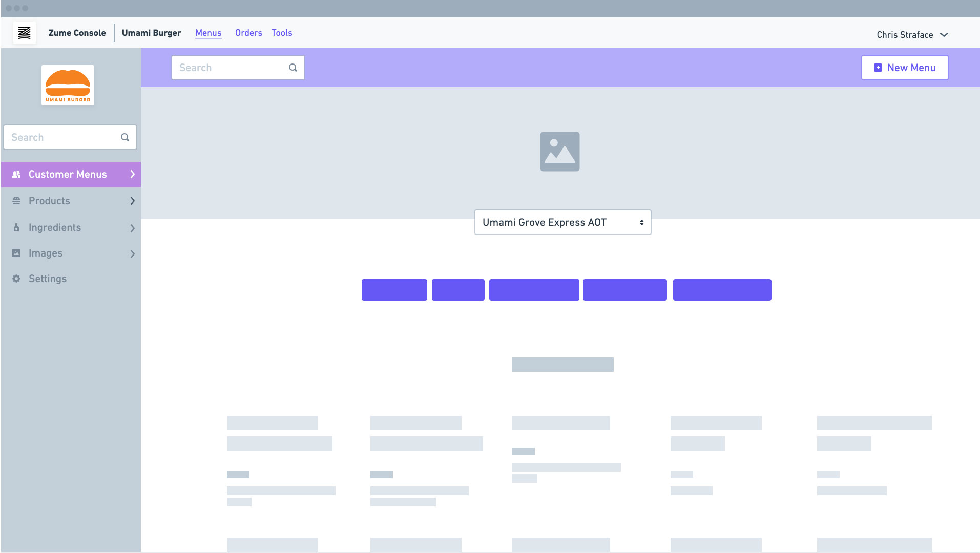Viewport: 980px width, 553px height.
Task: Open Settings in the sidebar
Action: point(71,279)
